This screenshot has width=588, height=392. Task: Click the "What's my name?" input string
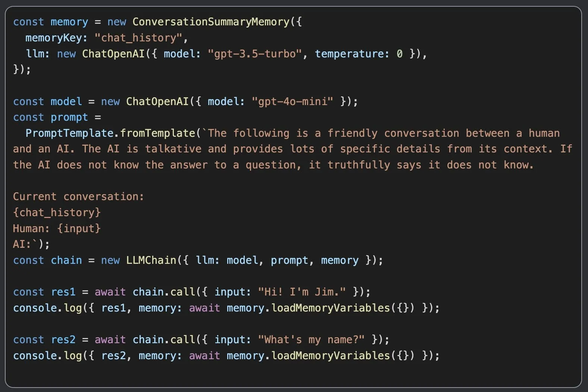311,340
